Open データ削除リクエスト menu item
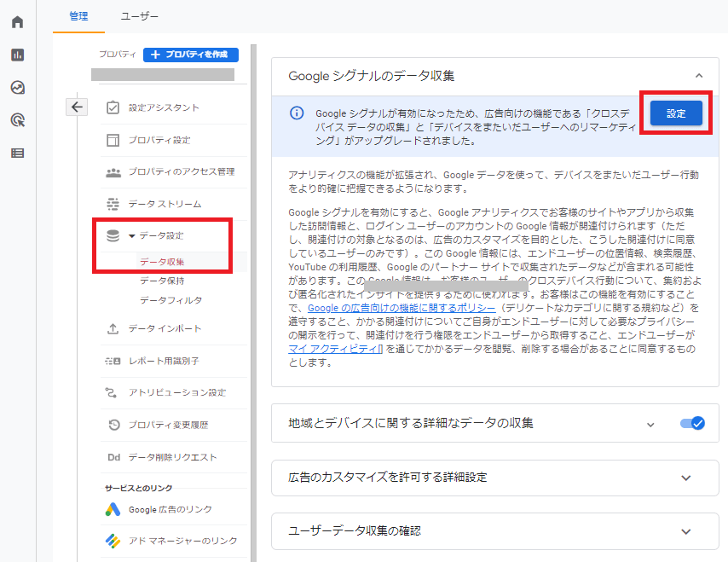 (174, 457)
